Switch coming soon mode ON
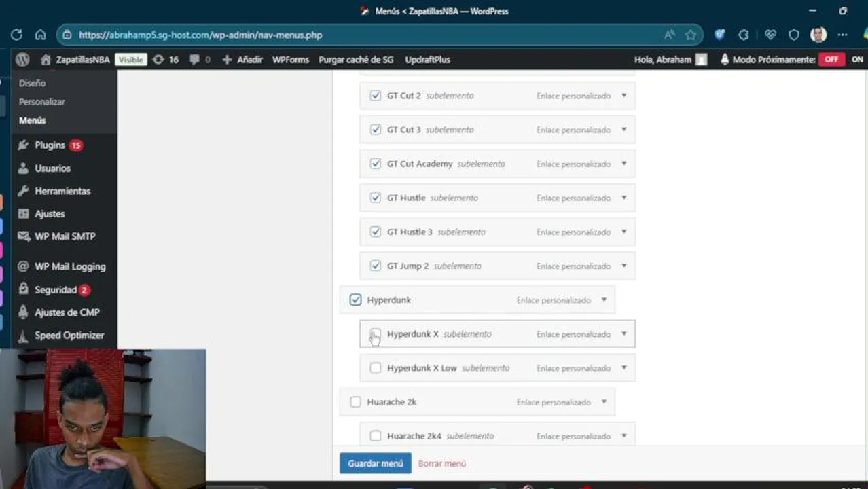This screenshot has height=489, width=868. (857, 60)
